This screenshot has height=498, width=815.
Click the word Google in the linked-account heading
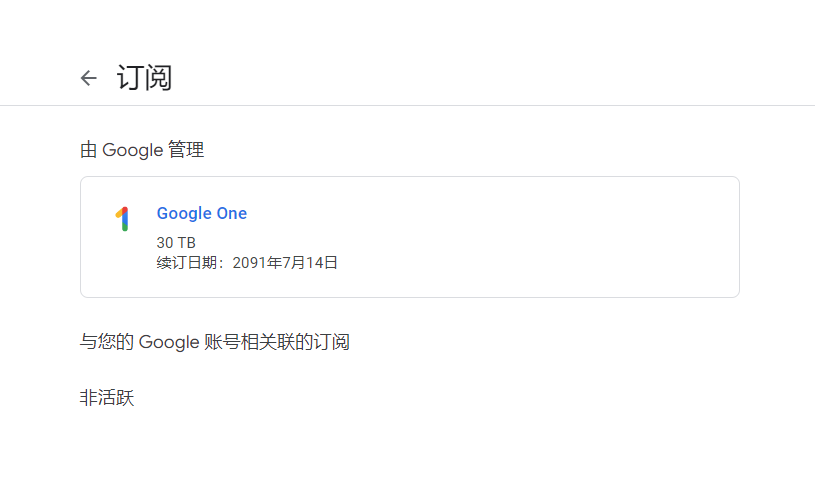click(169, 343)
